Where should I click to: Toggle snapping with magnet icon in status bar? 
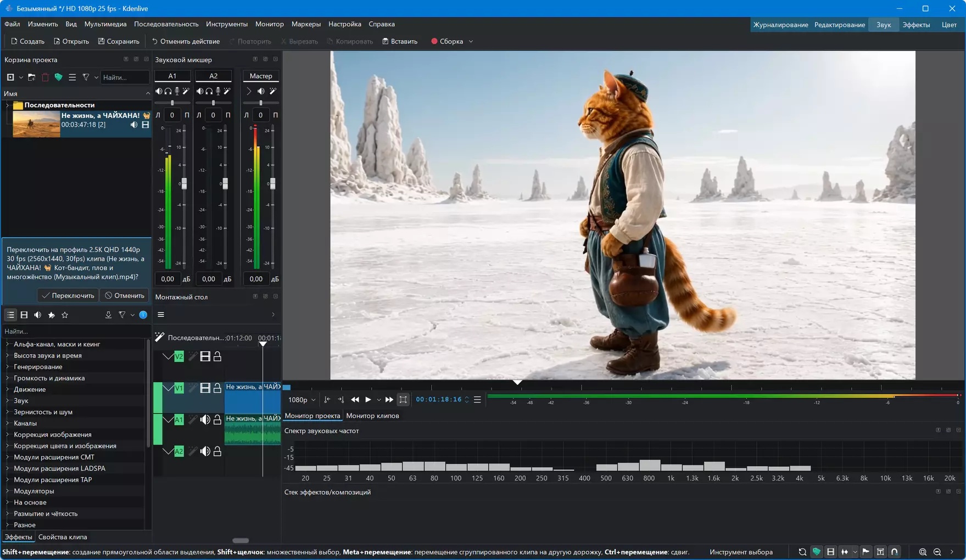coord(894,552)
